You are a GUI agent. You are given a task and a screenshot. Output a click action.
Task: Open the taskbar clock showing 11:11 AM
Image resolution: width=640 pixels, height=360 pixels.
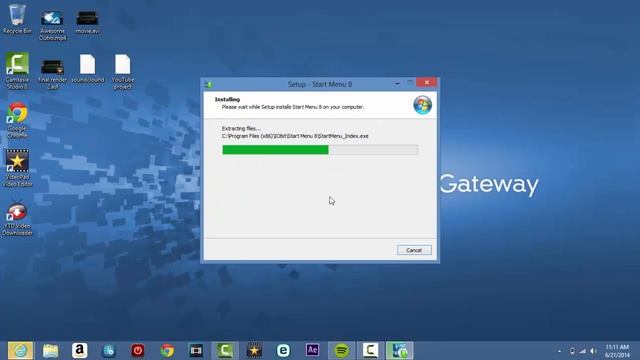(617, 351)
